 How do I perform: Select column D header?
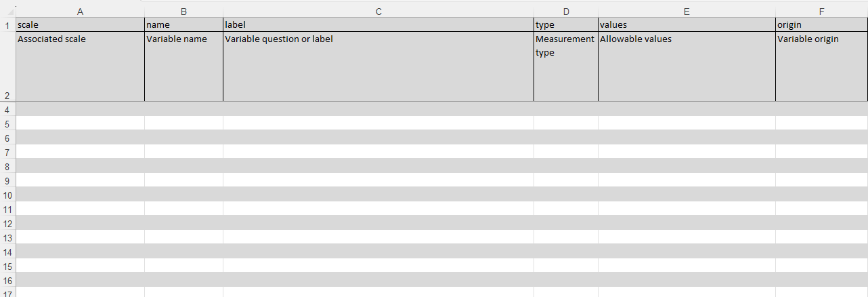click(566, 12)
